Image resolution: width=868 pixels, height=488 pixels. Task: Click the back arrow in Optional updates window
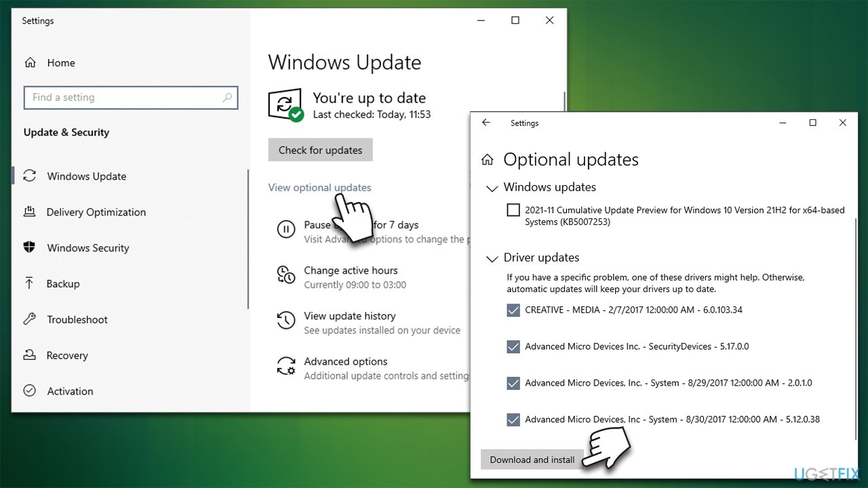(x=486, y=123)
